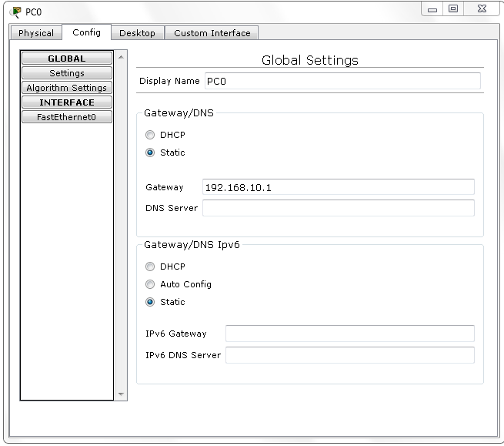Switch to the Physical tab
Image resolution: width=504 pixels, height=446 pixels.
36,33
